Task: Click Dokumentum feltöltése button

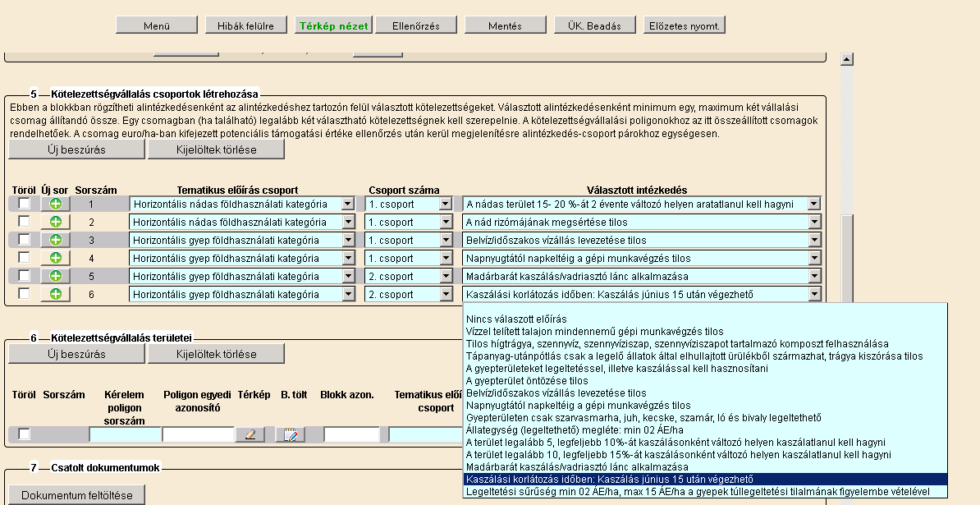Action: pos(76,495)
